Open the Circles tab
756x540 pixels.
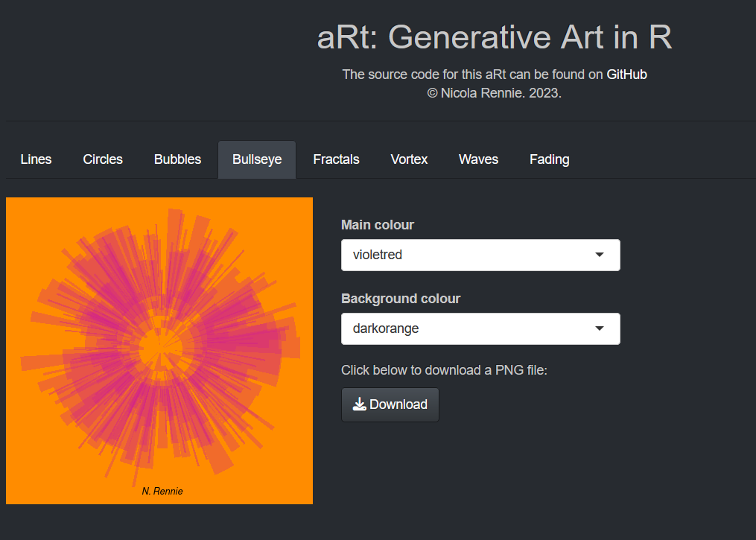(103, 159)
